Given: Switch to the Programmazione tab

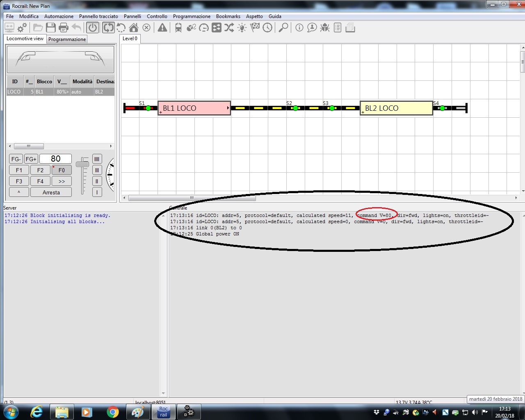Looking at the screenshot, I should tap(67, 39).
